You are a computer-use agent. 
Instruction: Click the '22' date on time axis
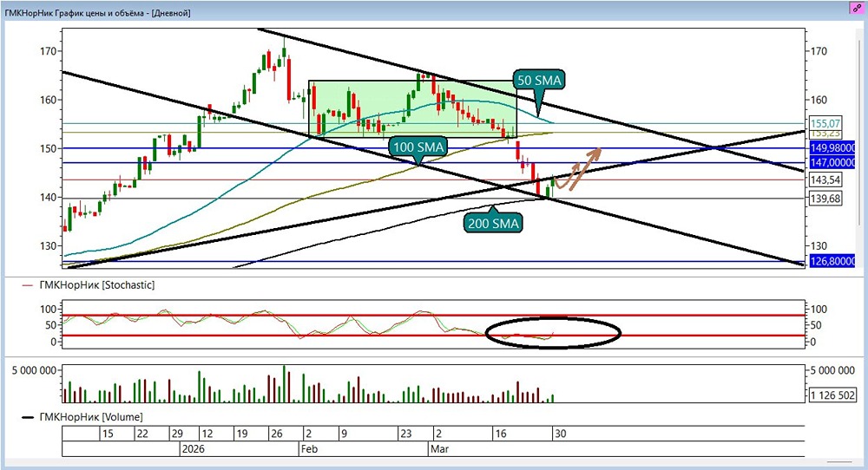143,434
